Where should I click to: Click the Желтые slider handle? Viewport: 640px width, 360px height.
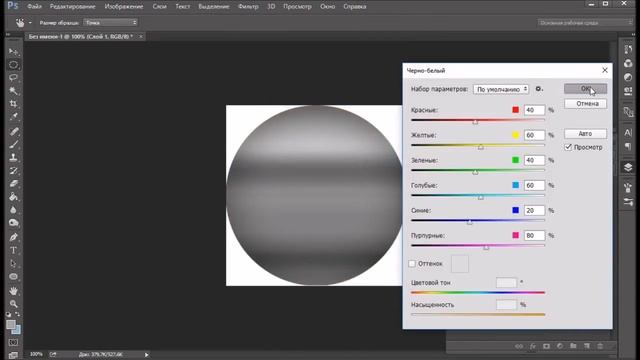(x=481, y=147)
